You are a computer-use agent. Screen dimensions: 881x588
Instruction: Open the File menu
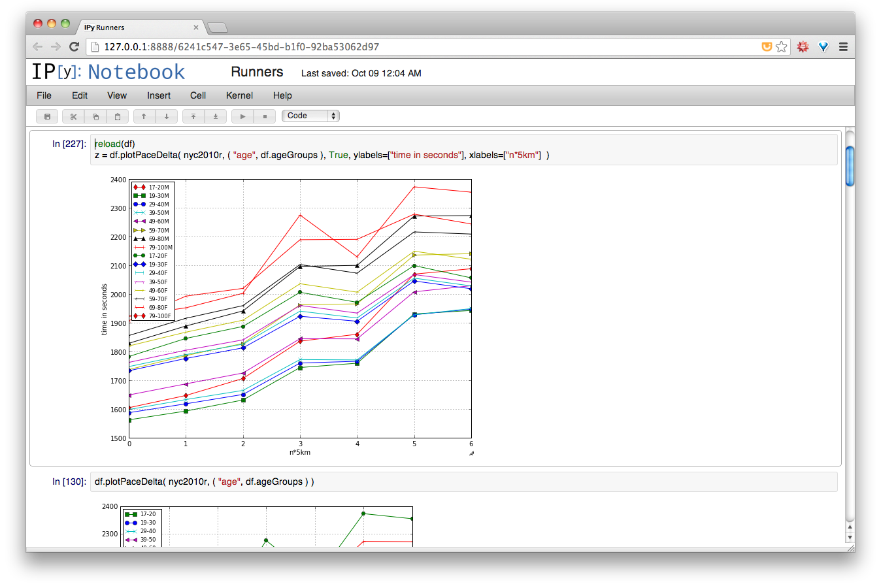coord(44,95)
